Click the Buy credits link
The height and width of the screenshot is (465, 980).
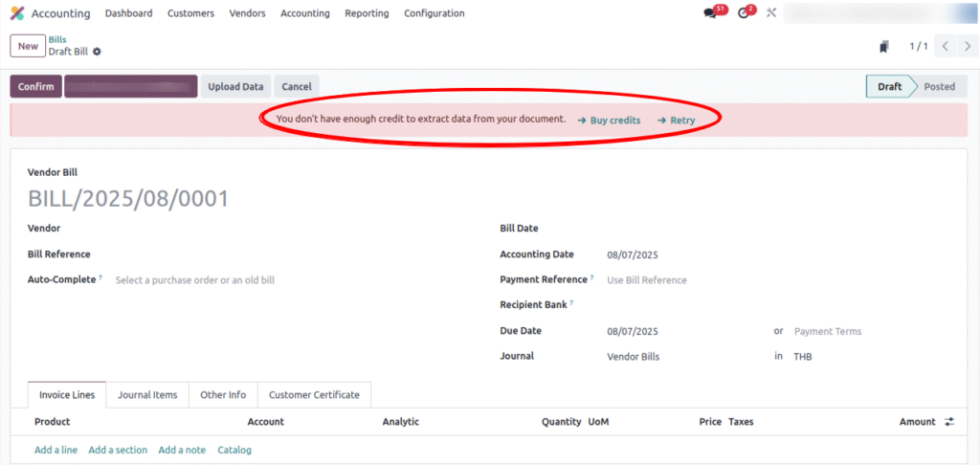(x=610, y=120)
